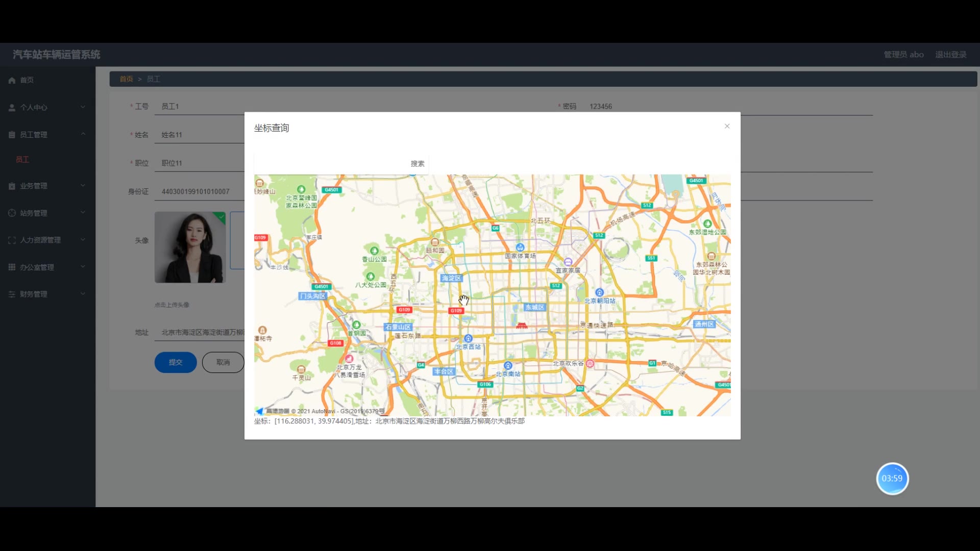Viewport: 980px width, 551px height.
Task: Open the 站务管理 menu label
Action: [34, 213]
